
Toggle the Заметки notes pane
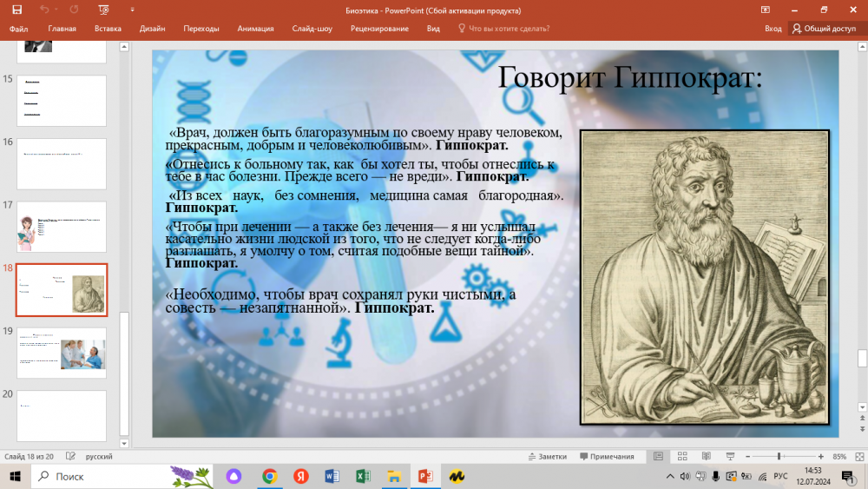548,456
